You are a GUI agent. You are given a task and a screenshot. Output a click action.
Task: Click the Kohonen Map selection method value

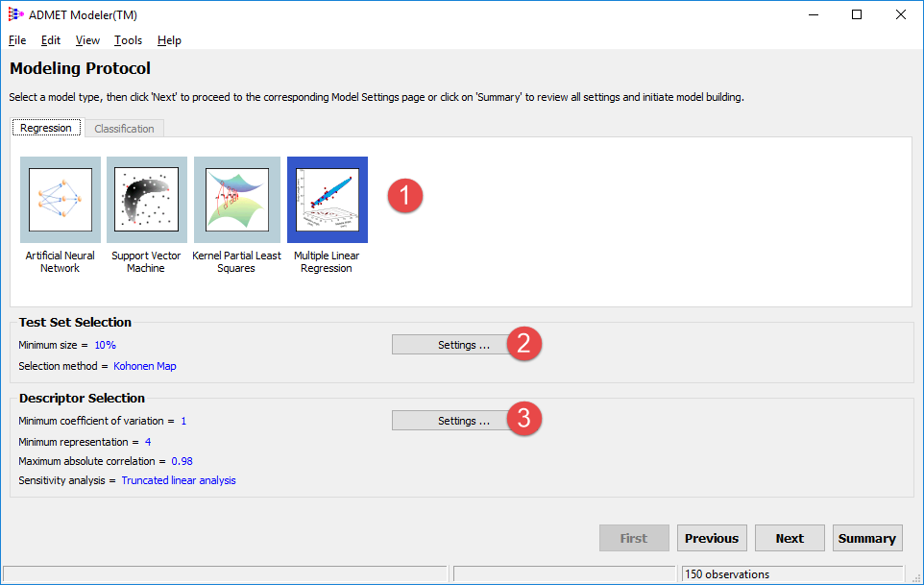[x=145, y=366]
